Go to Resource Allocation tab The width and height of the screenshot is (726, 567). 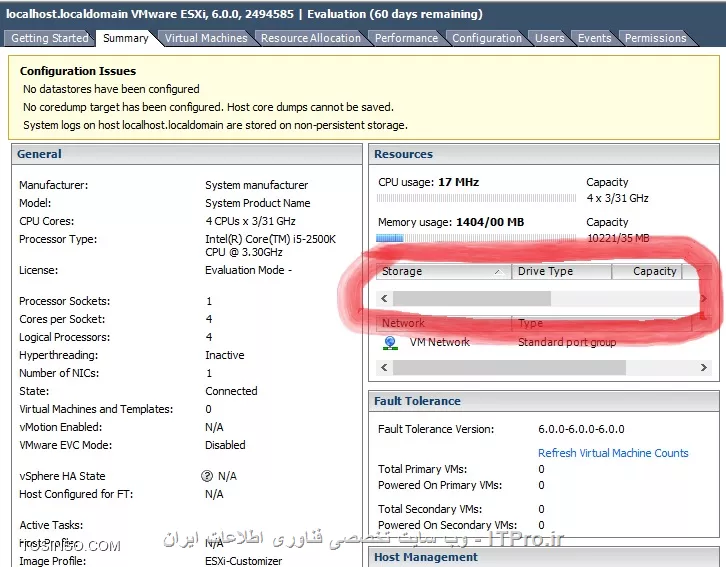click(x=311, y=38)
